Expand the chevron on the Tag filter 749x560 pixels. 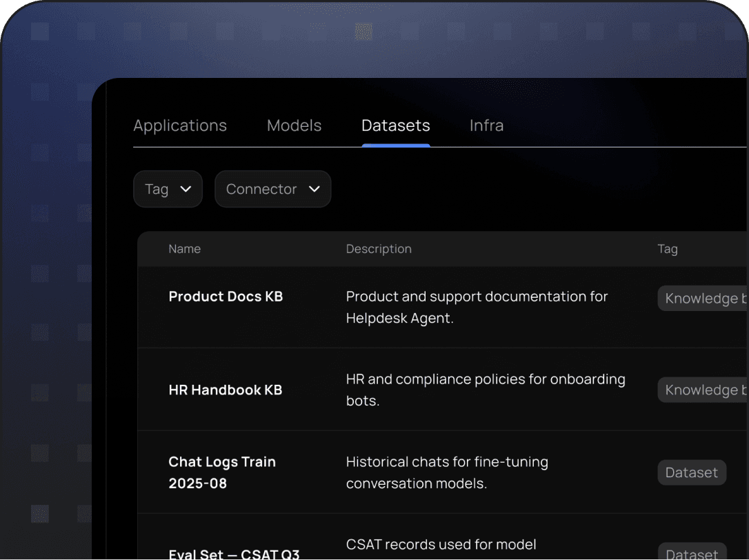pyautogui.click(x=186, y=189)
